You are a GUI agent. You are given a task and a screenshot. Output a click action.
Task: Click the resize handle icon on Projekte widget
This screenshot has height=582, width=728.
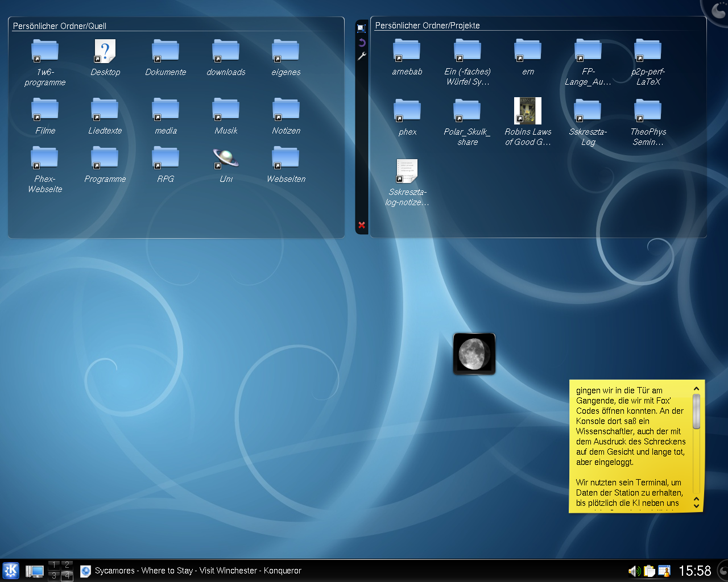pos(361,28)
